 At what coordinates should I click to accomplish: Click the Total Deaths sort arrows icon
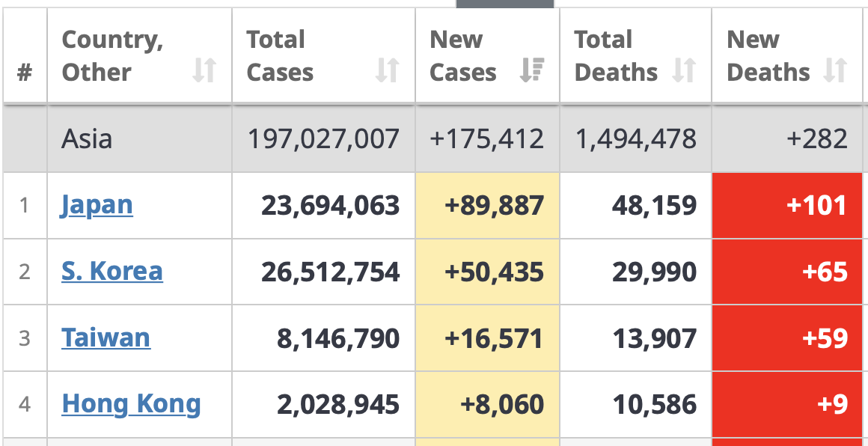(684, 71)
